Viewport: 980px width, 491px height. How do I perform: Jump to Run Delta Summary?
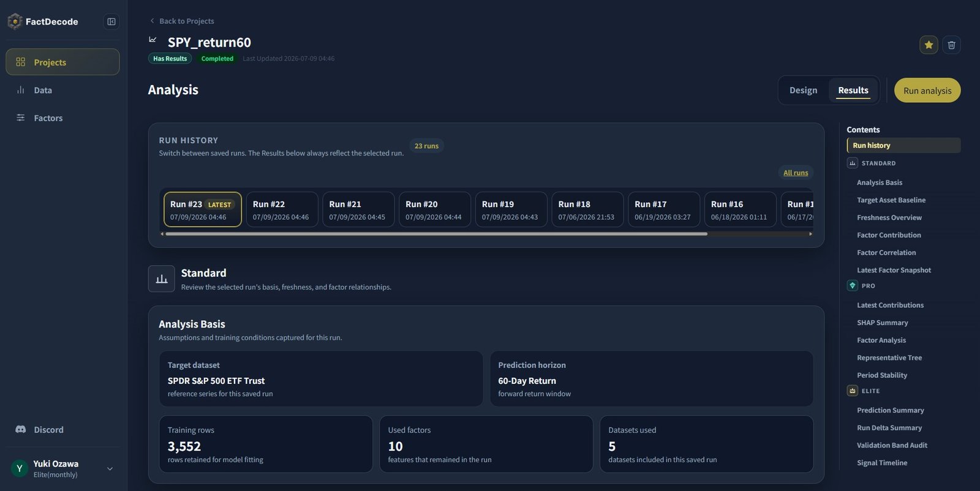pyautogui.click(x=889, y=428)
